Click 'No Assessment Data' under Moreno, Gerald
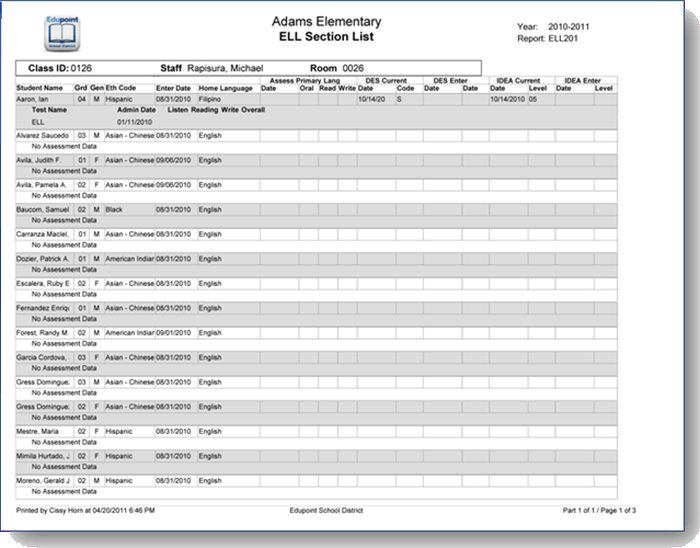 coord(64,491)
